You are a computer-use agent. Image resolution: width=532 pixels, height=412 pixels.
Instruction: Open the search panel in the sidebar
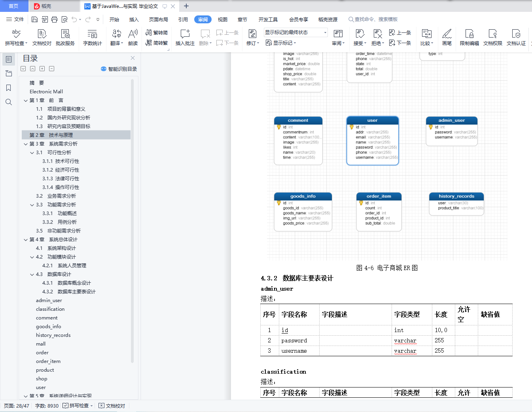pyautogui.click(x=9, y=102)
